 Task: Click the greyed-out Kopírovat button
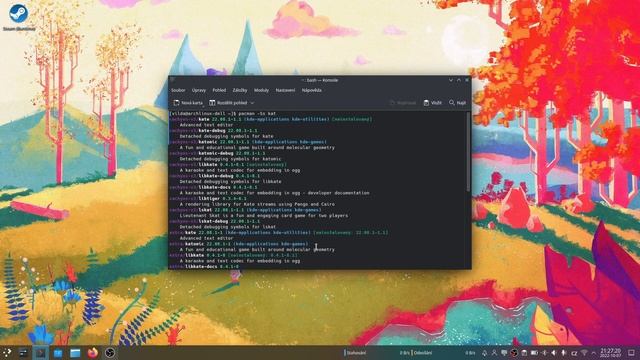403,103
